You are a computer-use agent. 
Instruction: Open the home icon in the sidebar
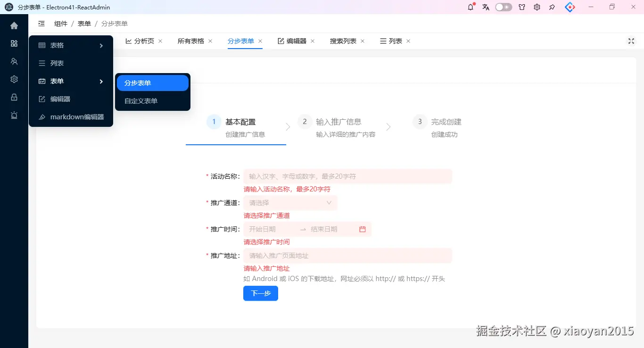(14, 25)
